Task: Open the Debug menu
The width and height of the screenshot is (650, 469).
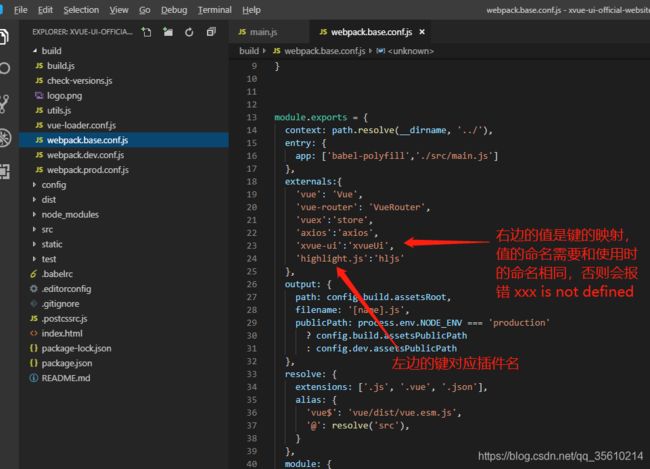Action: [174, 10]
